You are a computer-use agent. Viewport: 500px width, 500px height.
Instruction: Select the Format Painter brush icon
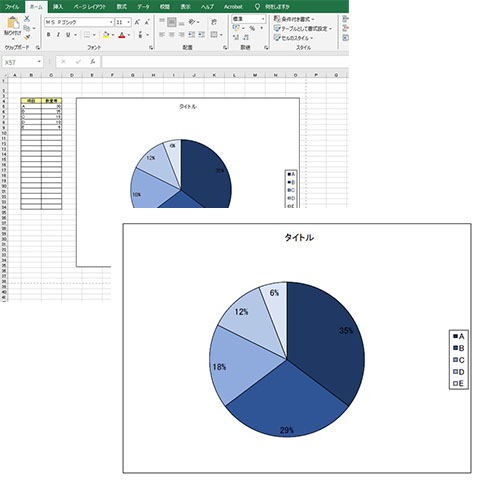click(27, 38)
